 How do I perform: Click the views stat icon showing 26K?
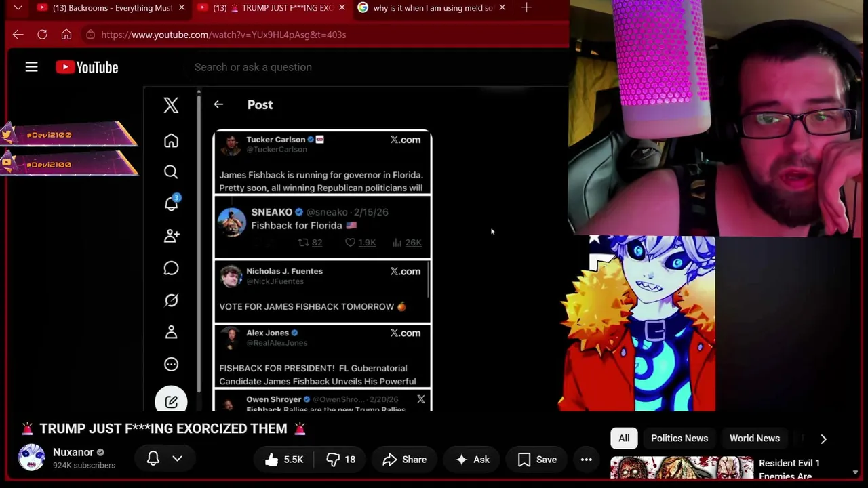point(397,243)
